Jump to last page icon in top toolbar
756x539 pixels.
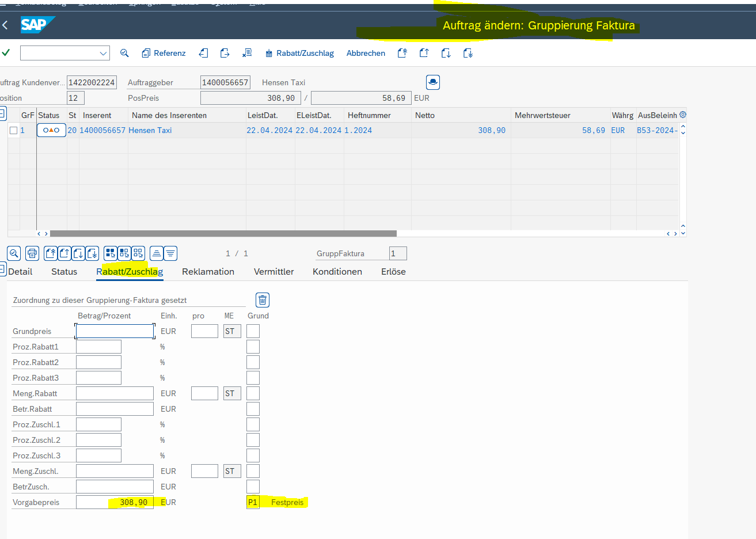(x=468, y=53)
